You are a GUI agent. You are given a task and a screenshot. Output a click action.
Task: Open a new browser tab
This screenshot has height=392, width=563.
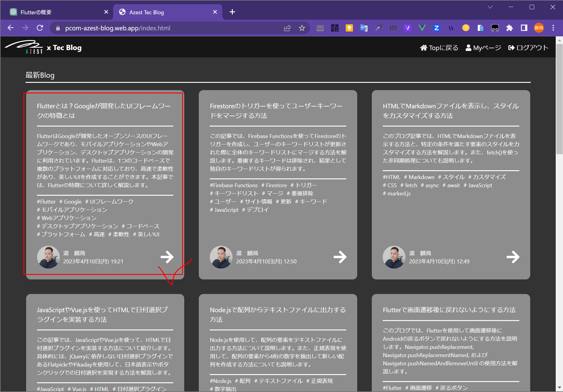click(232, 12)
